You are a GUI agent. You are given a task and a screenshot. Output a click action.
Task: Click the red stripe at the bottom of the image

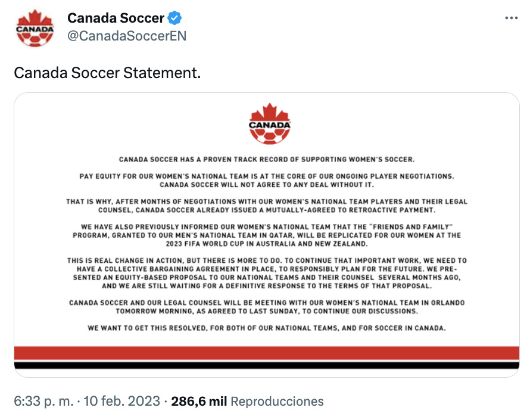pyautogui.click(x=267, y=353)
